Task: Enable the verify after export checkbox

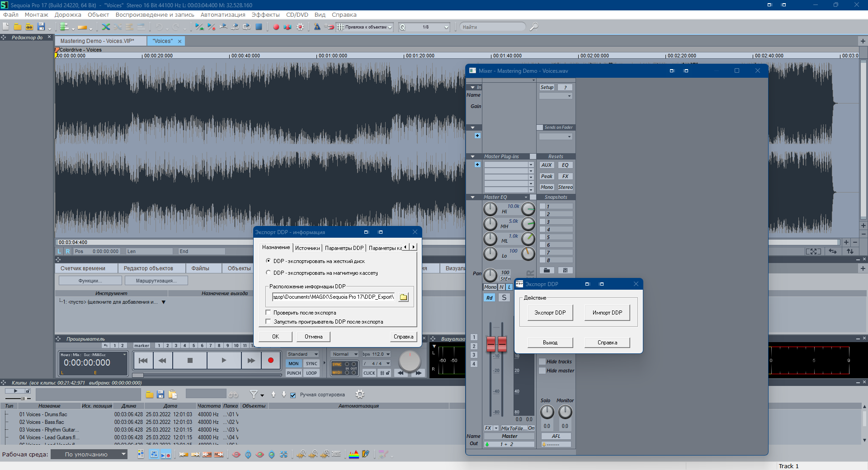Action: pos(269,313)
